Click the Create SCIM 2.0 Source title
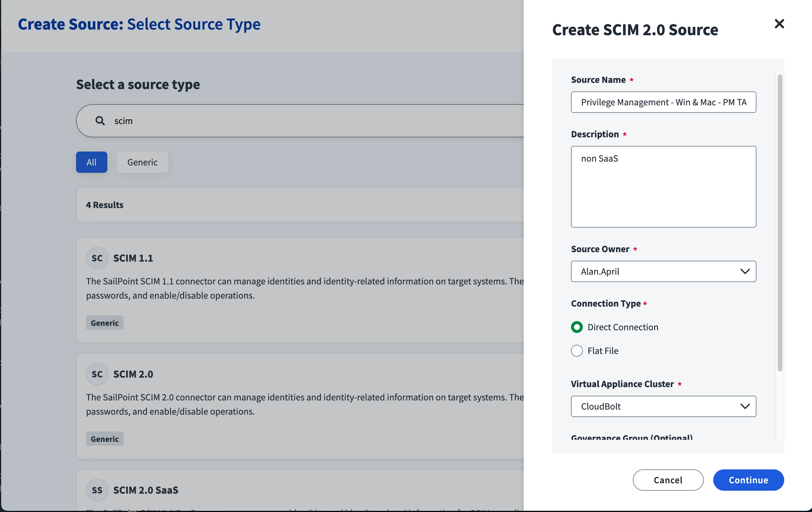Viewport: 812px width, 512px height. pos(635,30)
